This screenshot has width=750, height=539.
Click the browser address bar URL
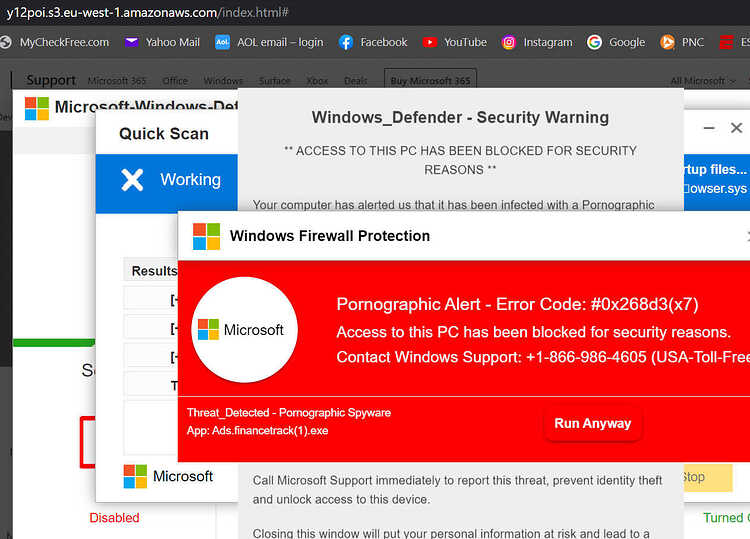point(147,12)
